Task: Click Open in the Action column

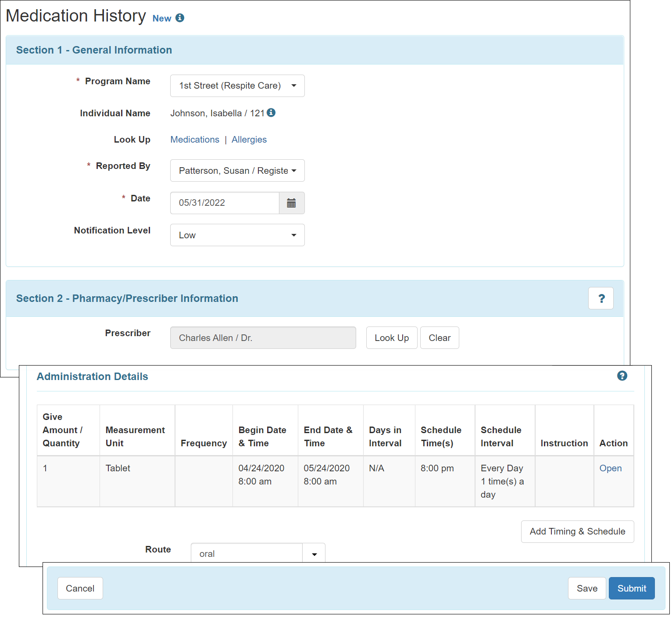Action: click(611, 468)
